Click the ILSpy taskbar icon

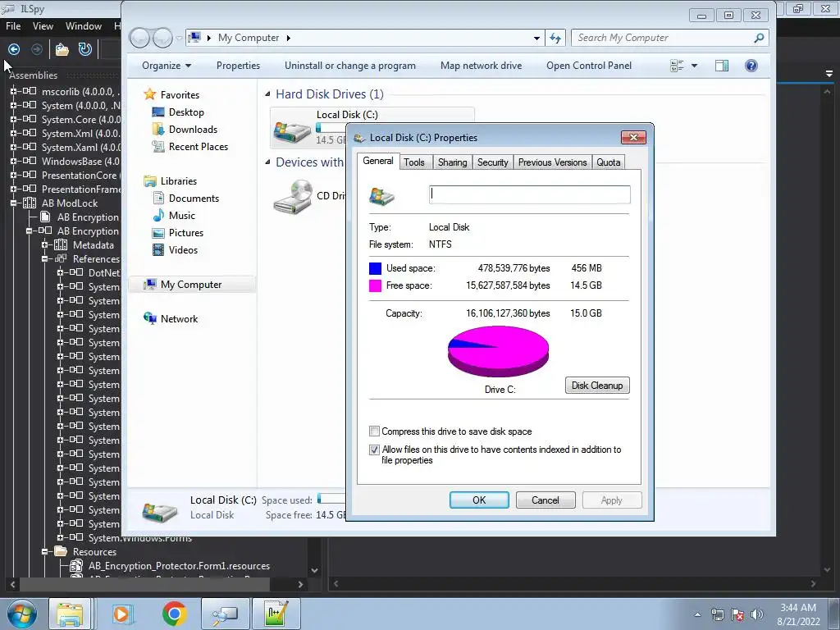click(225, 614)
